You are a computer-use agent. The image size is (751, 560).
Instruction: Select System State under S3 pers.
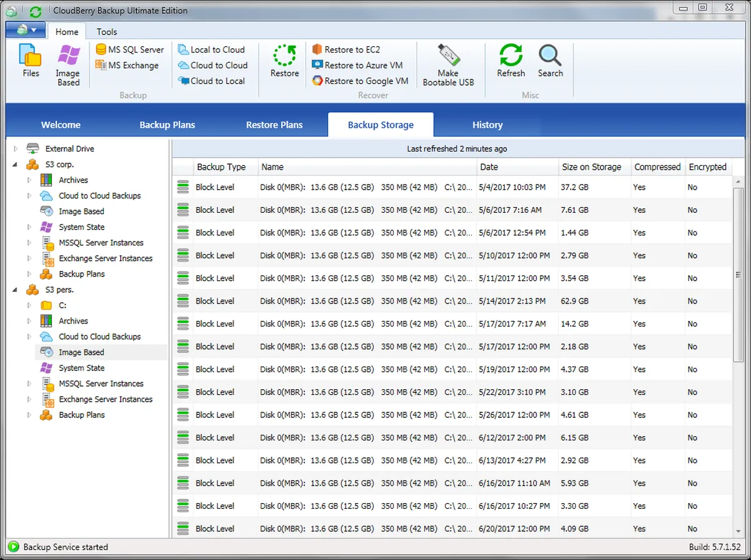pyautogui.click(x=81, y=368)
